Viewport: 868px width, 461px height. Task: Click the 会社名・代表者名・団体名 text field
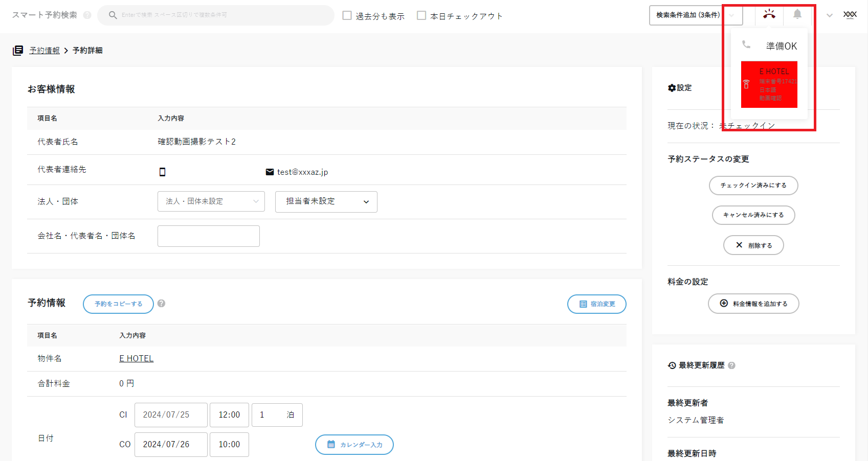tap(208, 236)
